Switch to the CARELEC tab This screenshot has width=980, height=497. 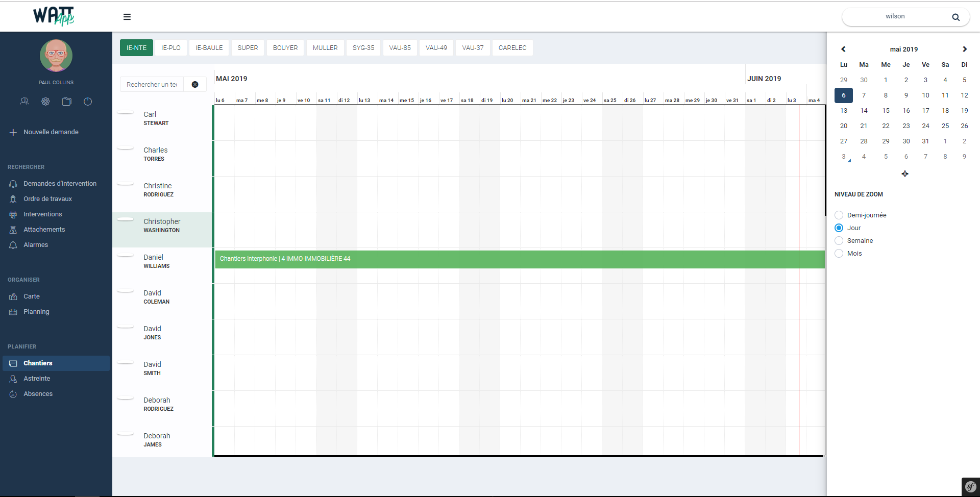[x=512, y=48]
